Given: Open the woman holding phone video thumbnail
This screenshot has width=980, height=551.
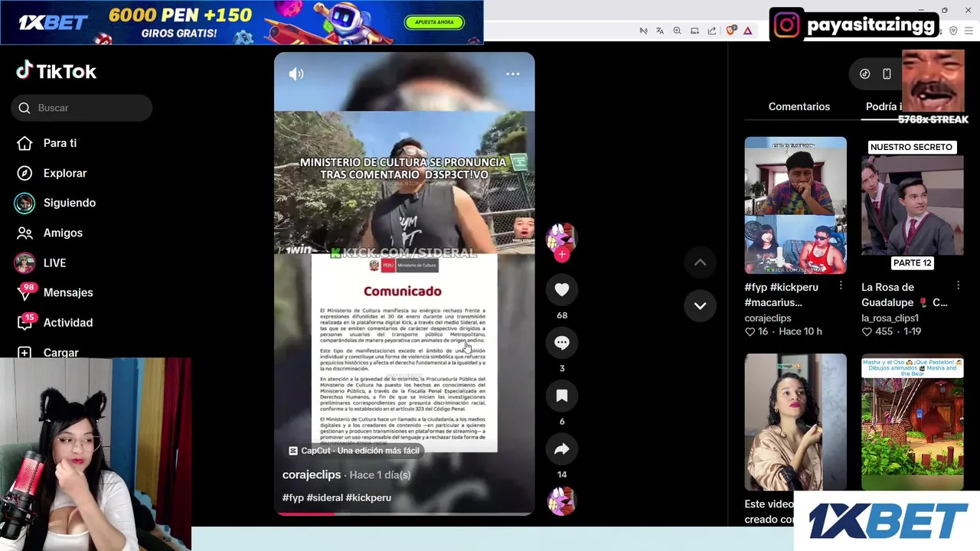Looking at the screenshot, I should point(795,422).
